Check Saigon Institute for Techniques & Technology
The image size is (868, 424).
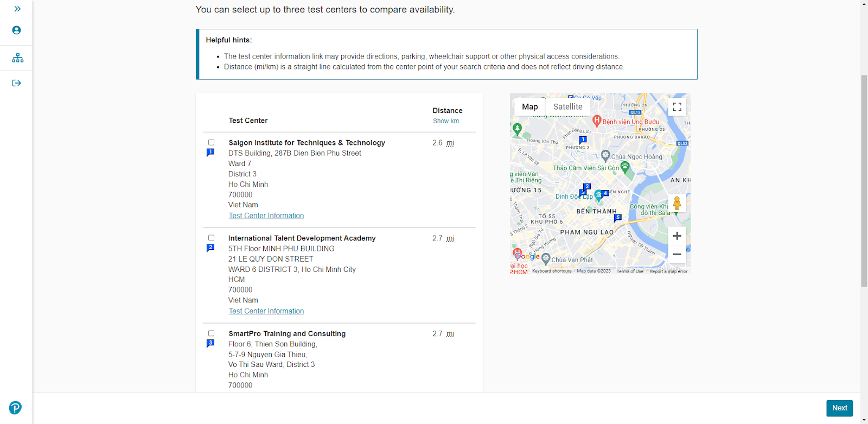coord(212,143)
